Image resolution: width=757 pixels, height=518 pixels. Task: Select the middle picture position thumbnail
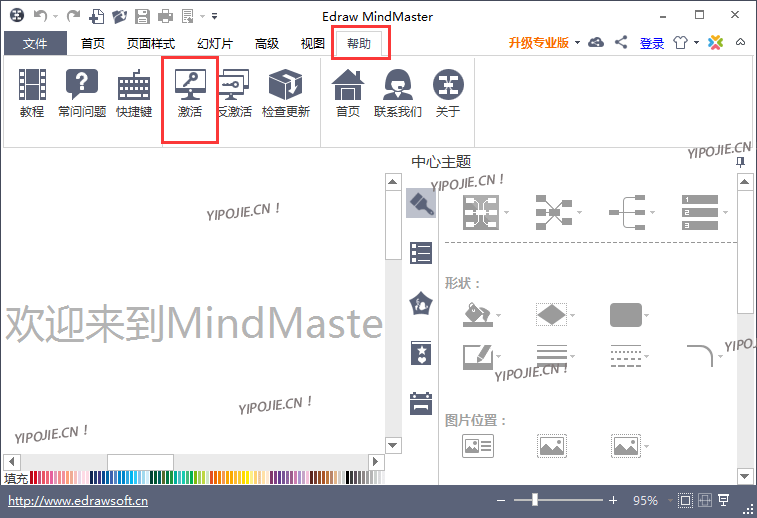pyautogui.click(x=552, y=446)
